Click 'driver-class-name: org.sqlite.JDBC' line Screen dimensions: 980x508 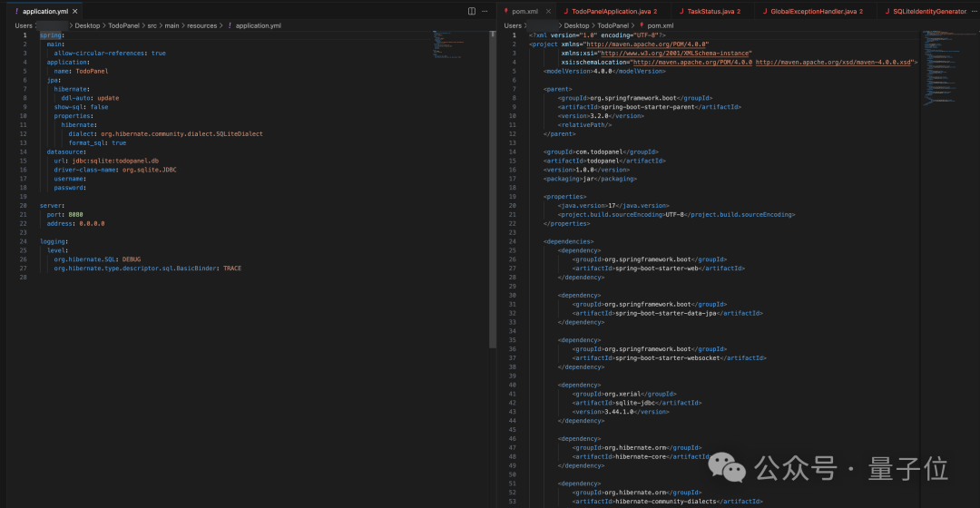[x=115, y=170]
